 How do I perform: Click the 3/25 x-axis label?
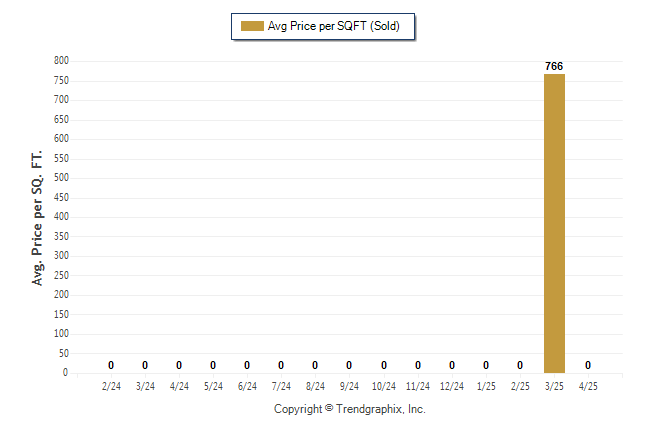(554, 386)
